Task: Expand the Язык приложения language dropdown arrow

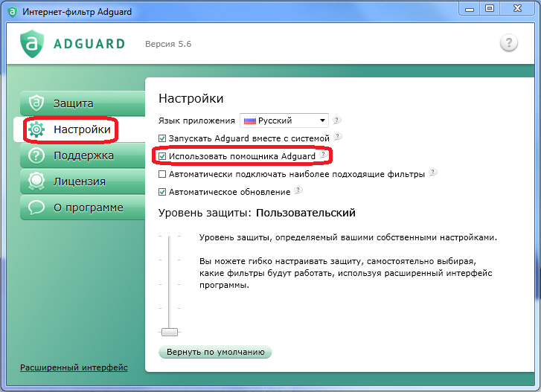Action: coord(322,121)
